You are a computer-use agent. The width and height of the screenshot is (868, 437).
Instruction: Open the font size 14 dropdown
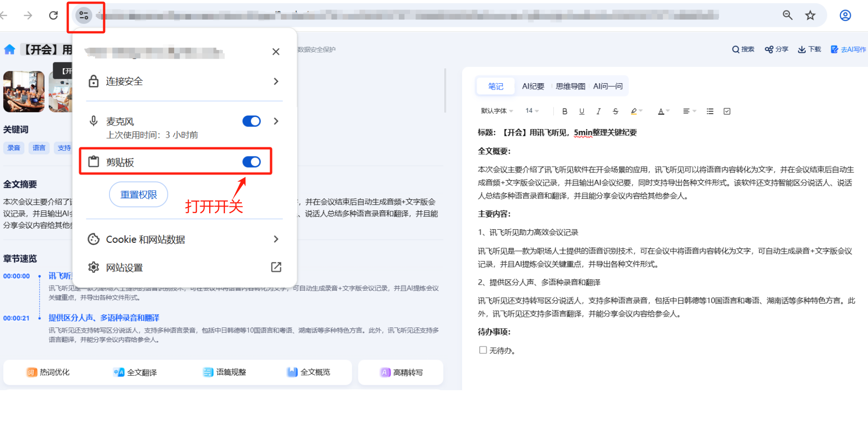532,111
